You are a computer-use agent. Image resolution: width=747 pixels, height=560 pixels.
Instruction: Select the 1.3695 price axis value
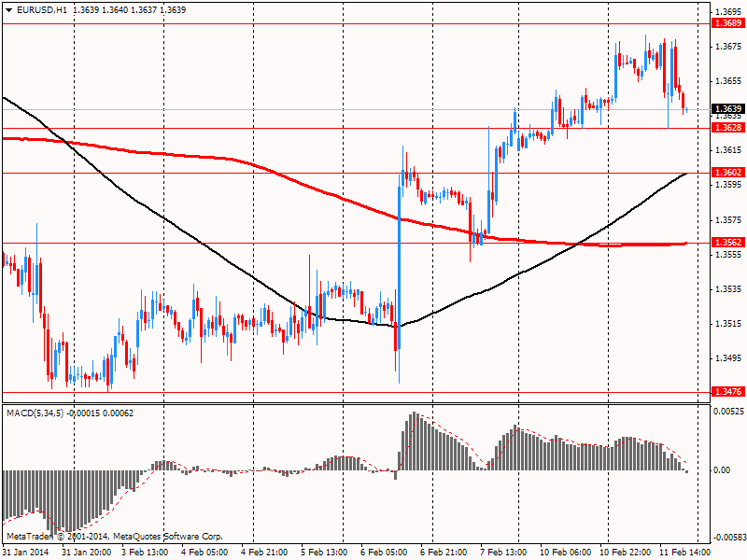tap(728, 11)
